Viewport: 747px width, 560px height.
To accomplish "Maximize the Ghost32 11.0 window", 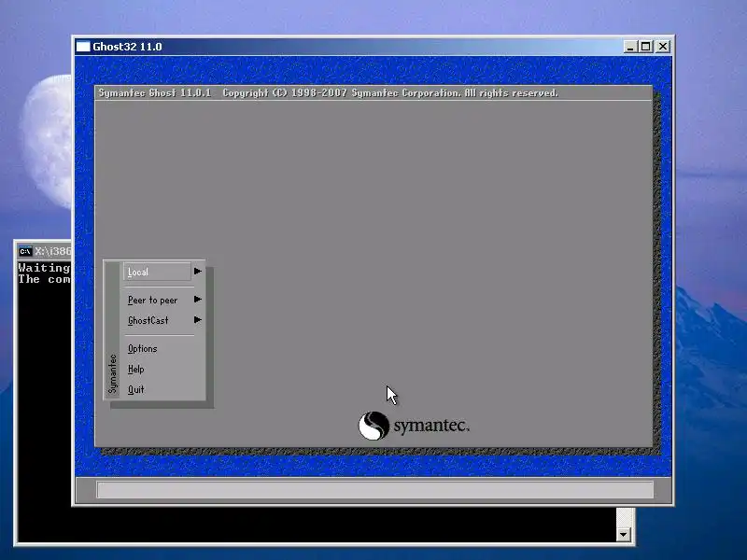I will tap(646, 47).
